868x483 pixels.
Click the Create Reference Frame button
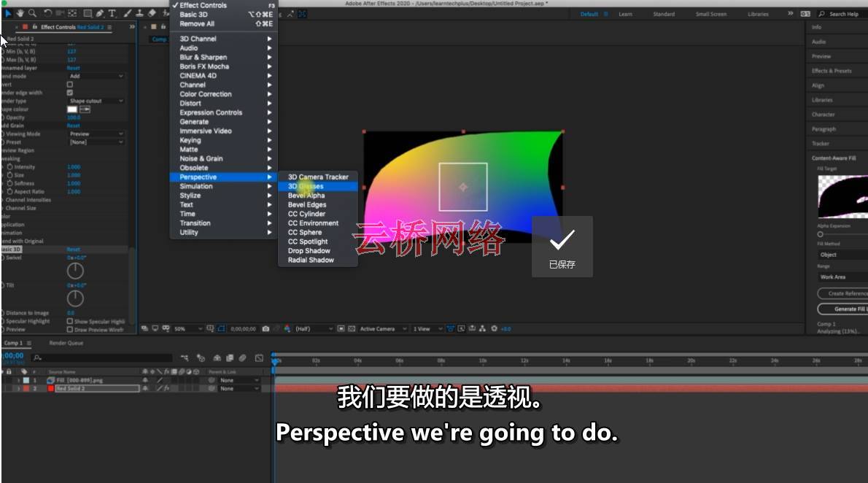pyautogui.click(x=845, y=293)
